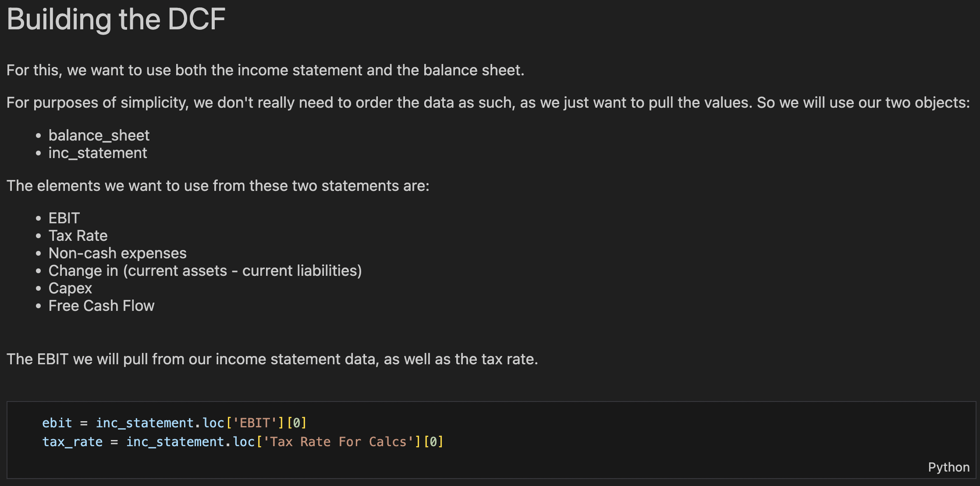Click the 'For this, we want to use' paragraph
Screen dimensions: 980x486
265,70
